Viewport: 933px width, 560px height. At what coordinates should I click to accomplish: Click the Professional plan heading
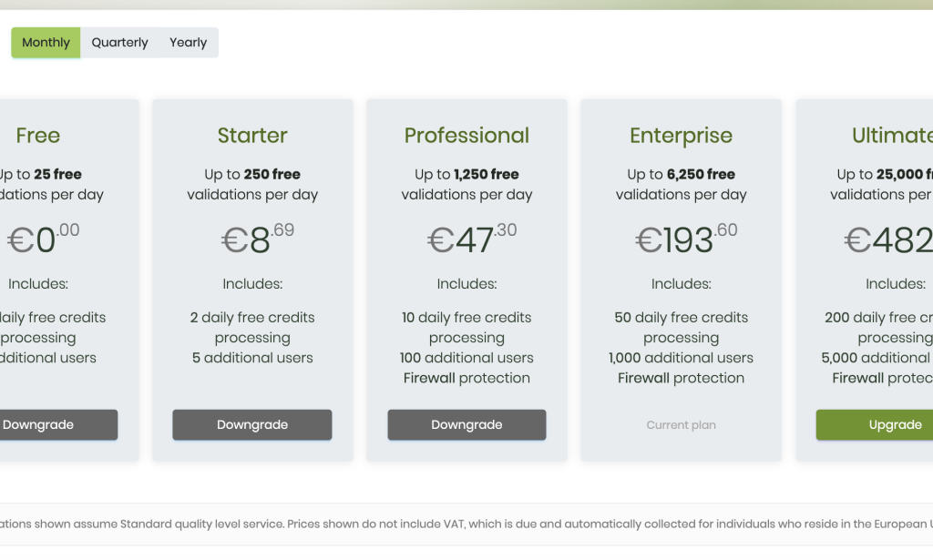[x=466, y=135]
